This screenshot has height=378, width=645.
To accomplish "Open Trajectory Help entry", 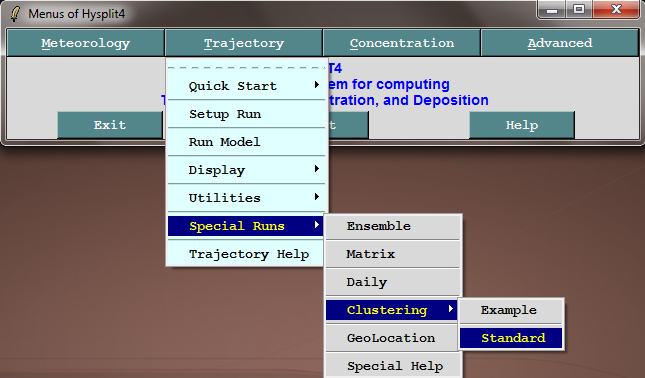I will 247,254.
